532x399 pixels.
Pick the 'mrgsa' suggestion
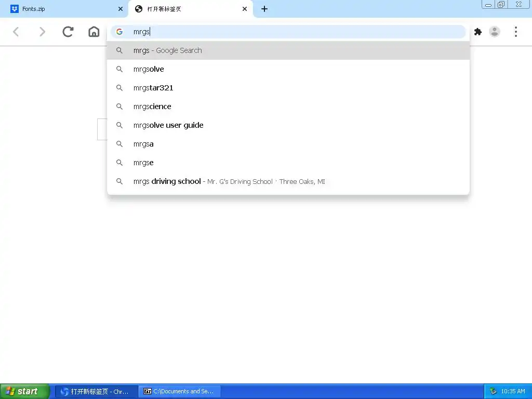tap(288, 144)
